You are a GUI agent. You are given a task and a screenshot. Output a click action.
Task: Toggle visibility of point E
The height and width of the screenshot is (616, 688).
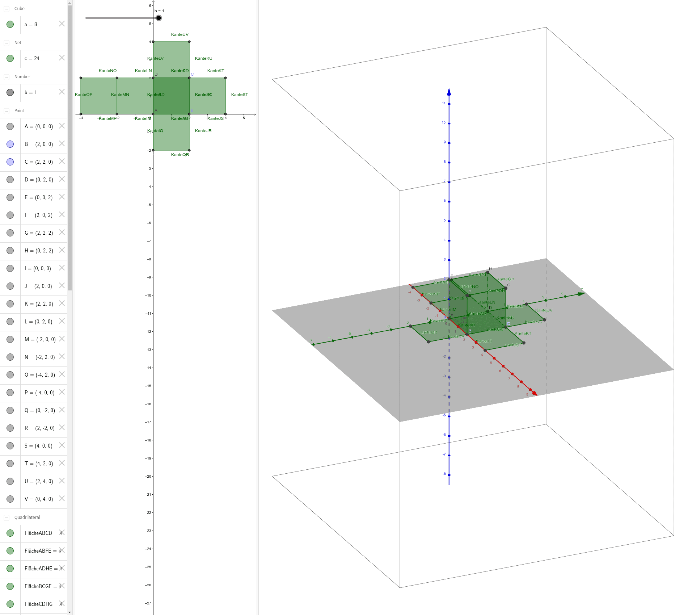tap(10, 197)
